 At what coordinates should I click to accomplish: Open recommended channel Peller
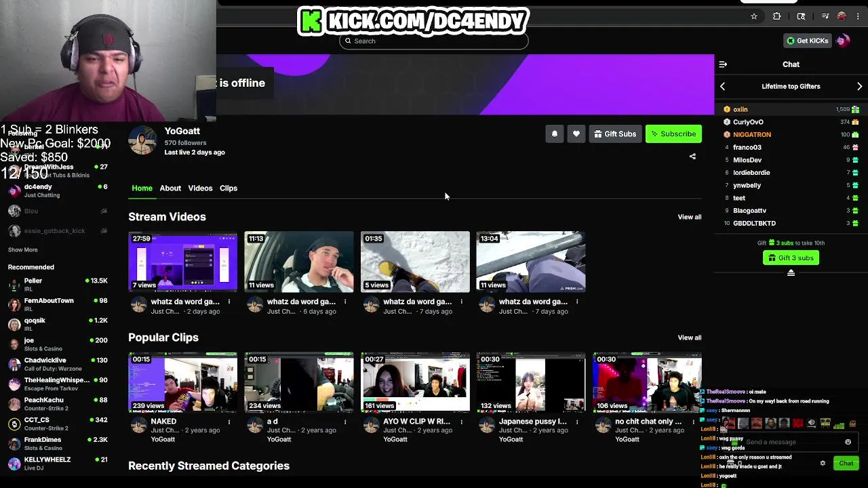tap(58, 285)
